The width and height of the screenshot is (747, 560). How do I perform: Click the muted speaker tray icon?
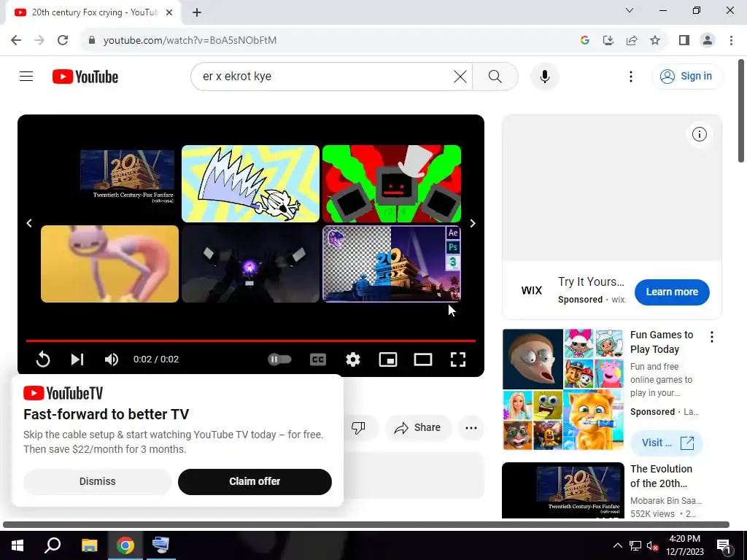tap(652, 545)
